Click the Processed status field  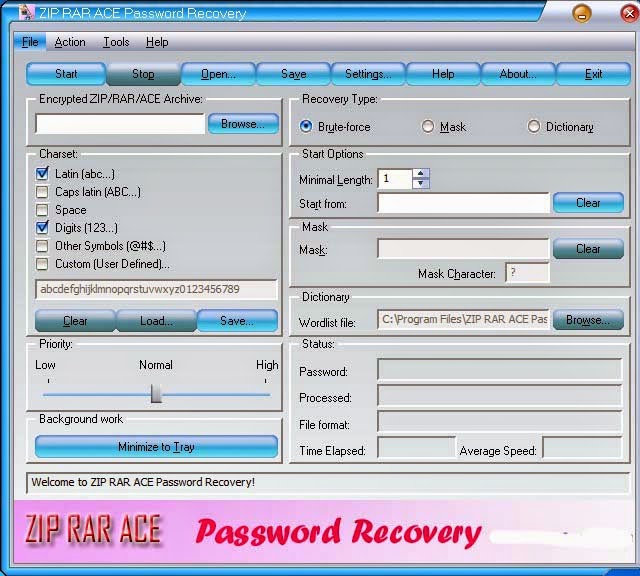pyautogui.click(x=500, y=396)
